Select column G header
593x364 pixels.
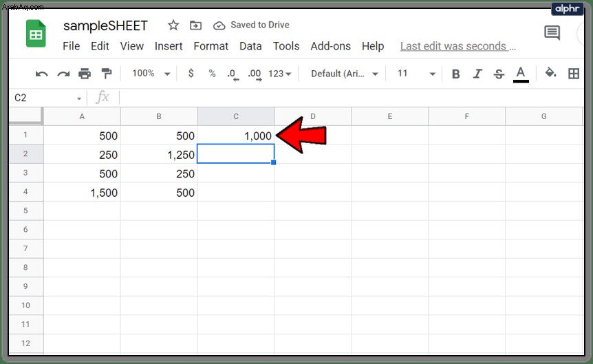(x=544, y=116)
